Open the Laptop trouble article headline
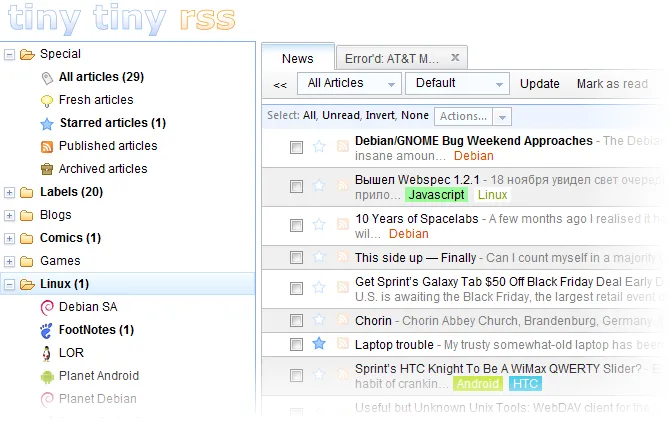The height and width of the screenshot is (421, 670). tap(394, 345)
